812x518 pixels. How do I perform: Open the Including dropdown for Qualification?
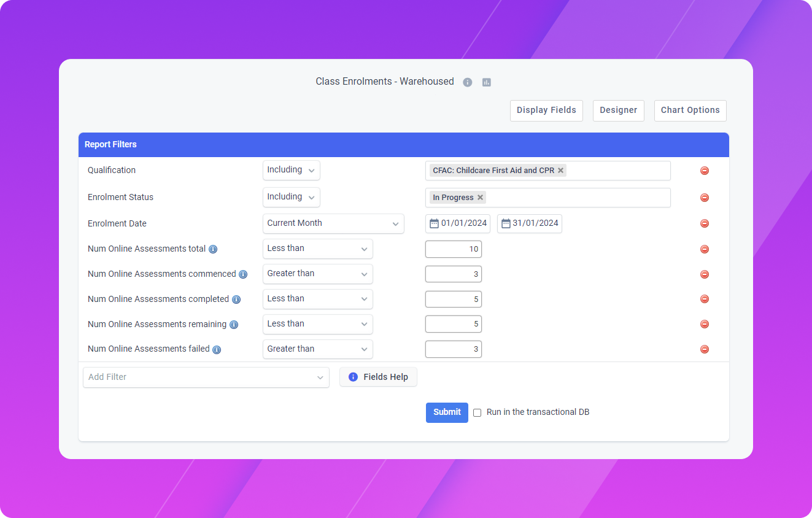point(291,170)
